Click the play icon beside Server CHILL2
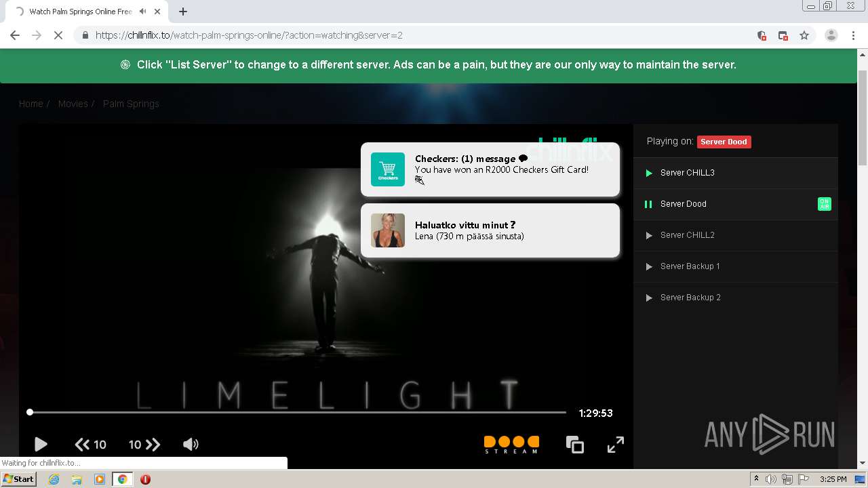This screenshot has height=488, width=868. coord(649,235)
